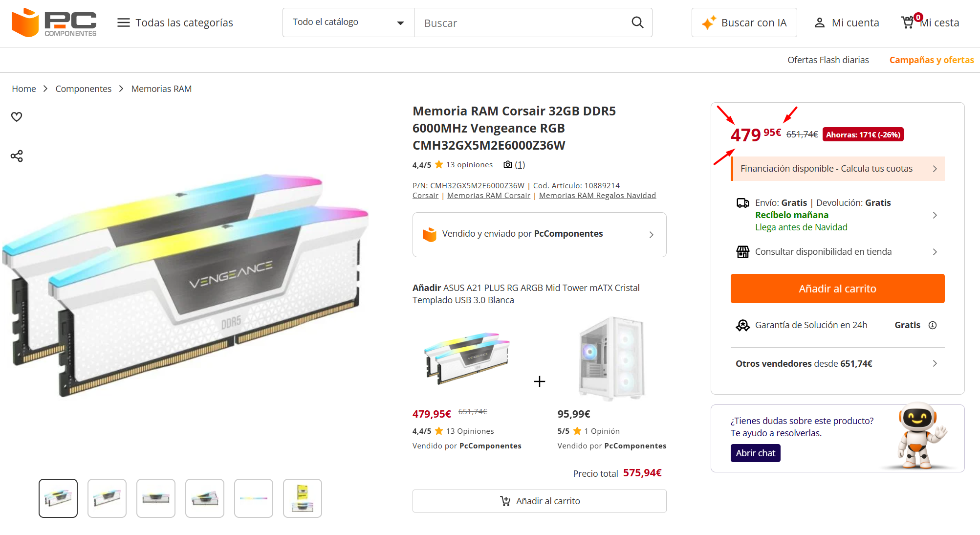Viewport: 980px width, 535px height.
Task: Select the last product thumbnail with packaging
Action: tap(303, 498)
